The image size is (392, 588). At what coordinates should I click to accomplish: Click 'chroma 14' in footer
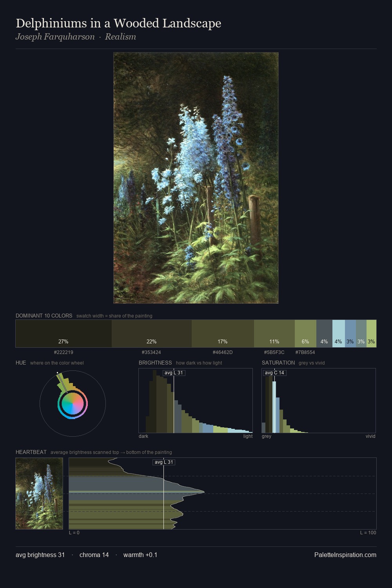(94, 555)
